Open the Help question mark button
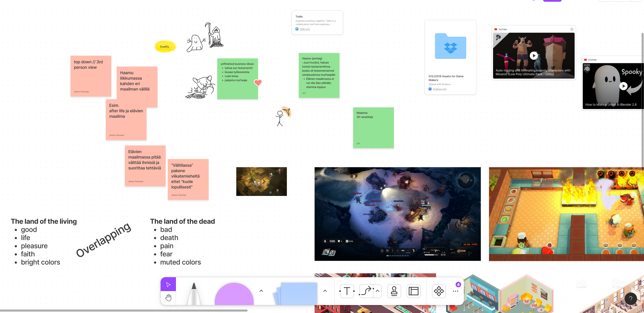Image resolution: width=644 pixels, height=313 pixels. click(631, 298)
